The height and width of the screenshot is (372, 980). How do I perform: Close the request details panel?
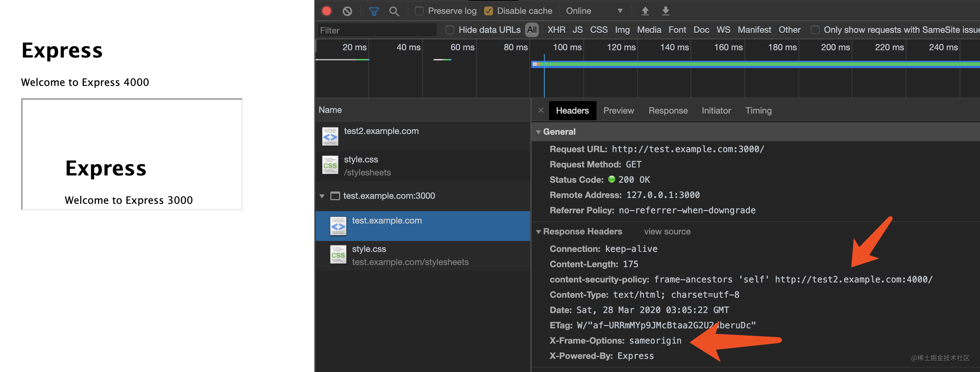(541, 111)
